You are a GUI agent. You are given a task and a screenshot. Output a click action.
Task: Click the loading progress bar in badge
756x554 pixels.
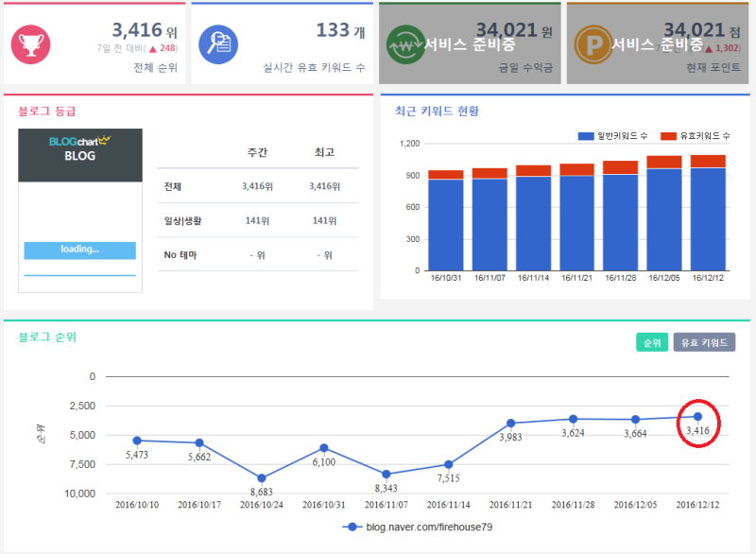click(80, 251)
